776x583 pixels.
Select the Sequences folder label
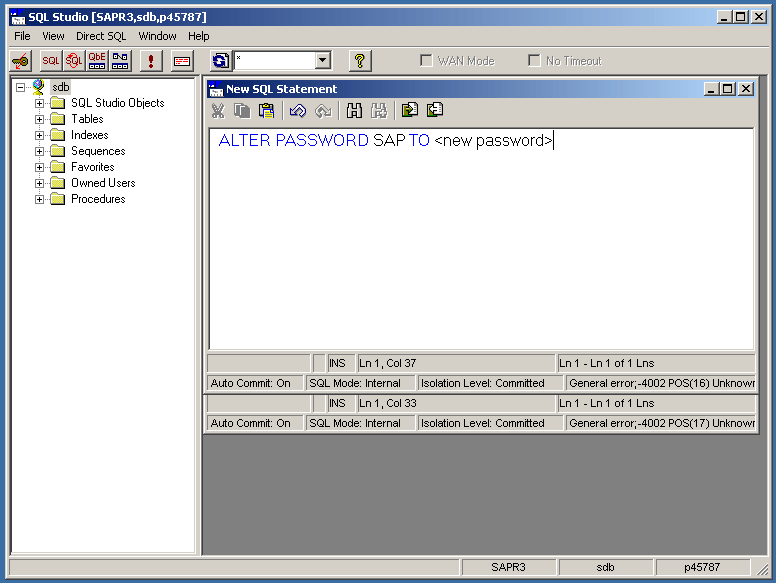point(98,151)
